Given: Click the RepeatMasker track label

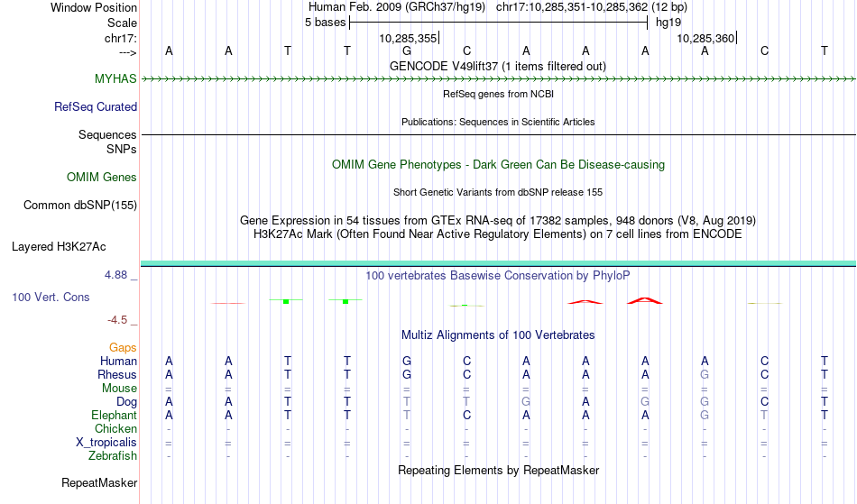Looking at the screenshot, I should point(99,482).
